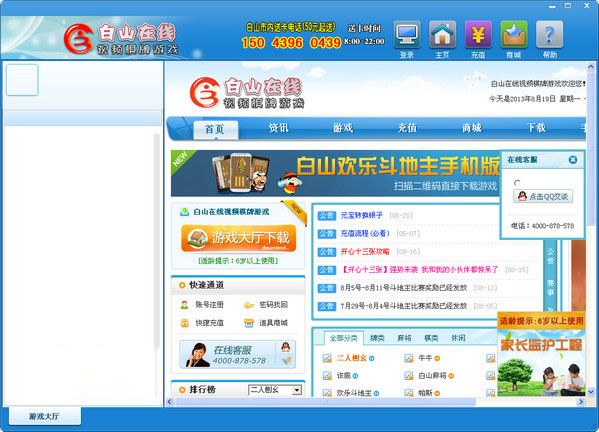Click the 欢乐斗地主 game icon
Screen dimensions: 599x432
tap(327, 392)
